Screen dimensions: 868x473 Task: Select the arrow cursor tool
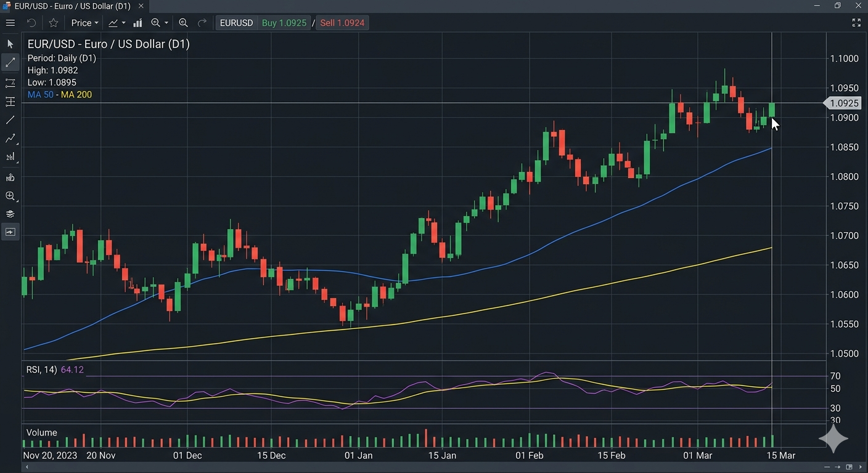pyautogui.click(x=10, y=44)
